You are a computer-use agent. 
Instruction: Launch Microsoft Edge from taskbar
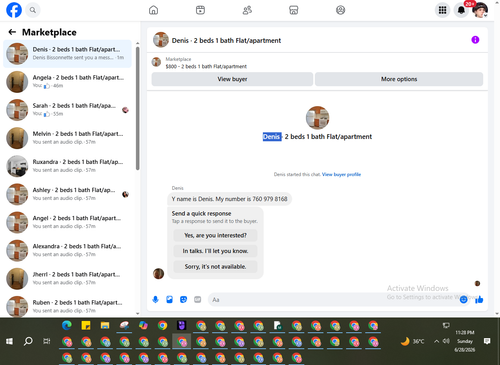(67, 325)
